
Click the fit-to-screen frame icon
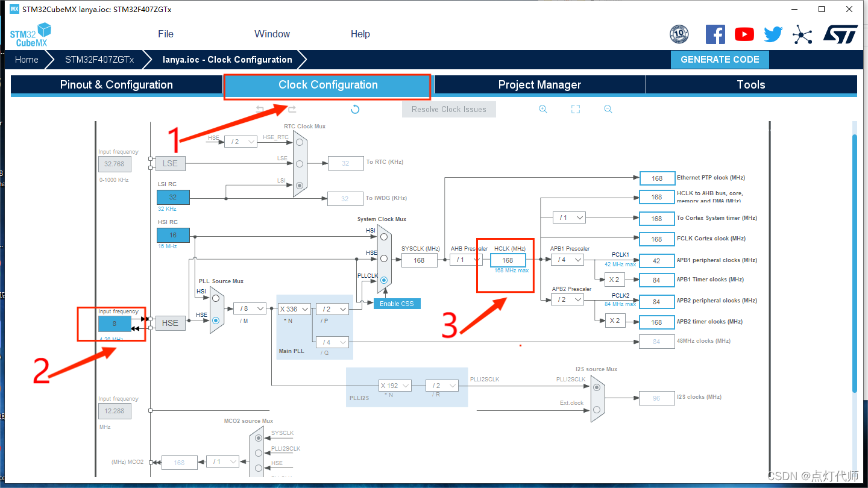pos(576,109)
